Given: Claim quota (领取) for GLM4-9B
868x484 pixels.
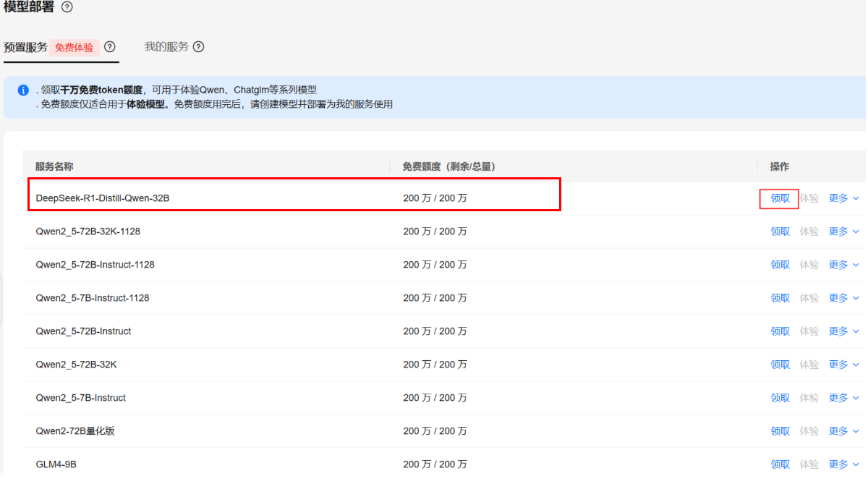Looking at the screenshot, I should [780, 464].
